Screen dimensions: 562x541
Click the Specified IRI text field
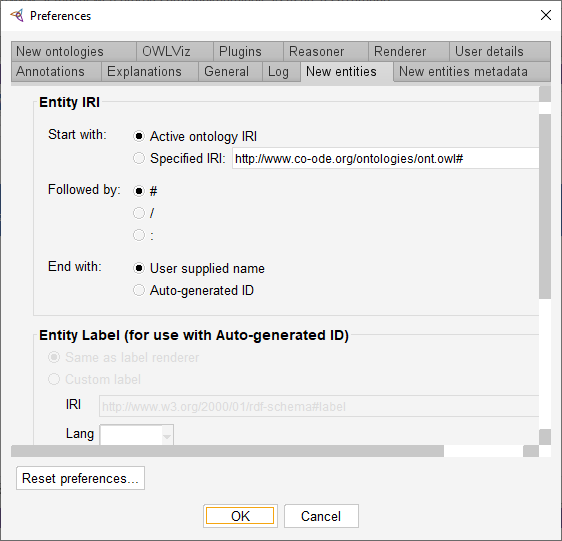click(385, 158)
